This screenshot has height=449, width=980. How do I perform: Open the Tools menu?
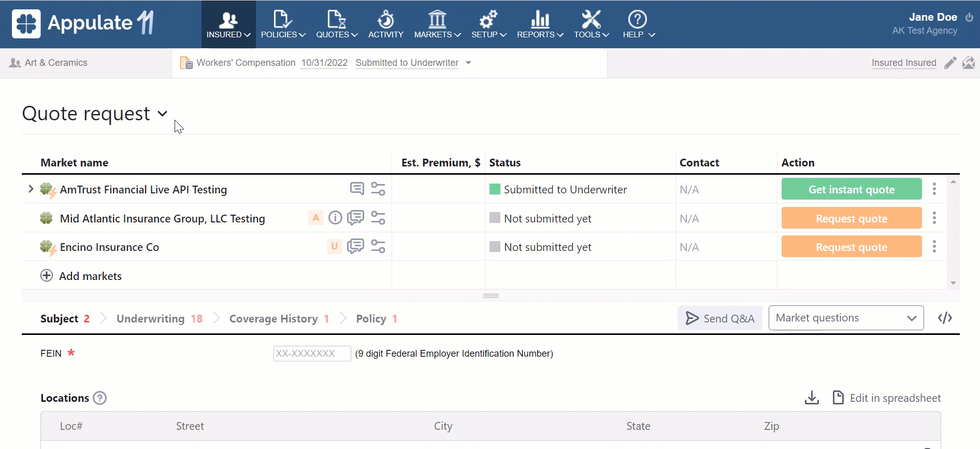[591, 24]
